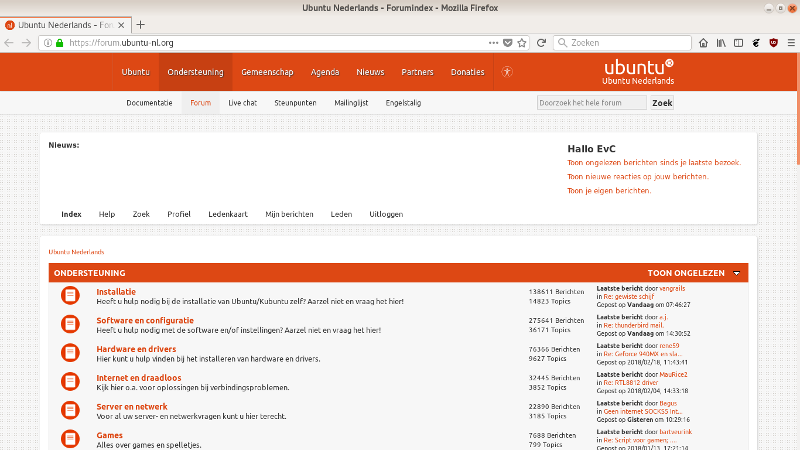The width and height of the screenshot is (800, 450).
Task: Bookmark this page with the star icon
Action: [522, 43]
